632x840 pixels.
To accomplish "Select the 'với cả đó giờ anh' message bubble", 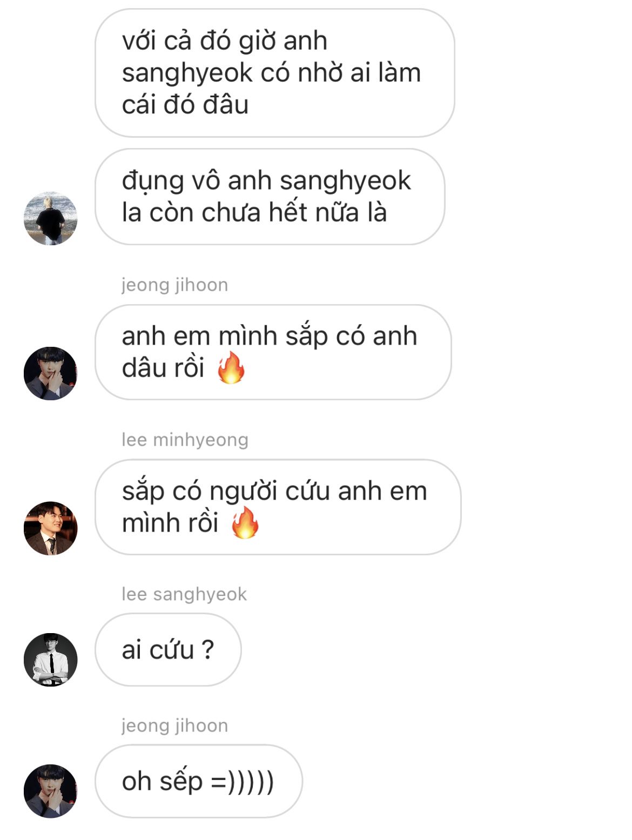I will (x=274, y=72).
